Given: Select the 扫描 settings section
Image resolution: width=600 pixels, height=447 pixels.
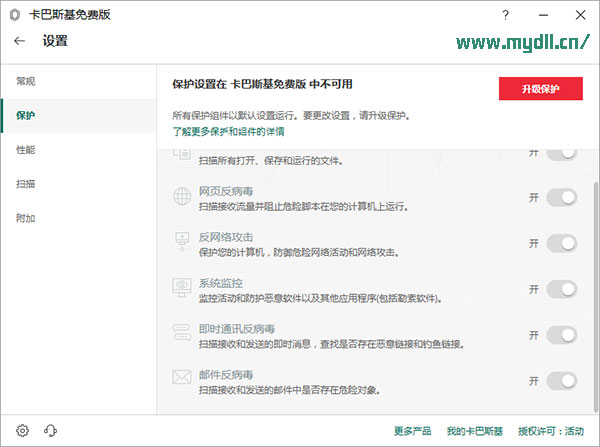Looking at the screenshot, I should coord(78,184).
